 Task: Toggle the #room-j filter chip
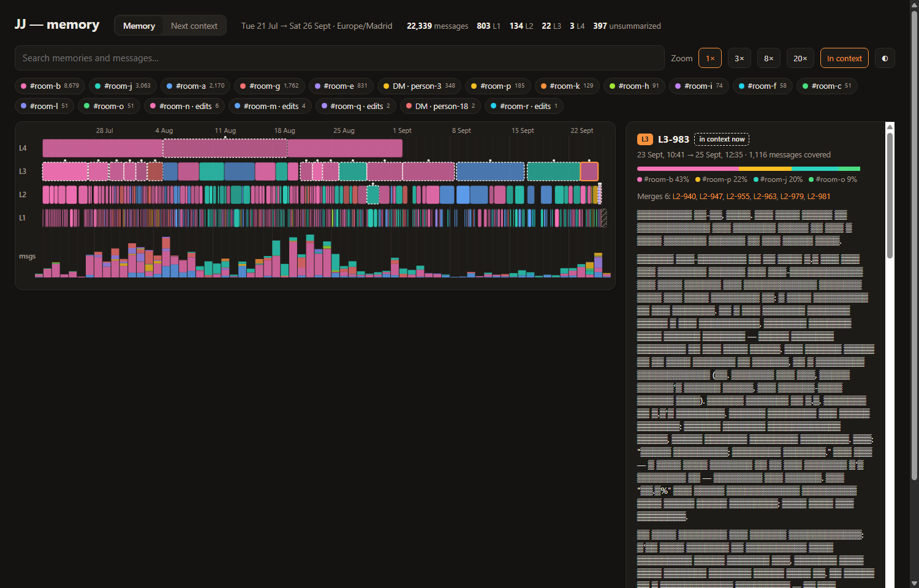coord(123,86)
